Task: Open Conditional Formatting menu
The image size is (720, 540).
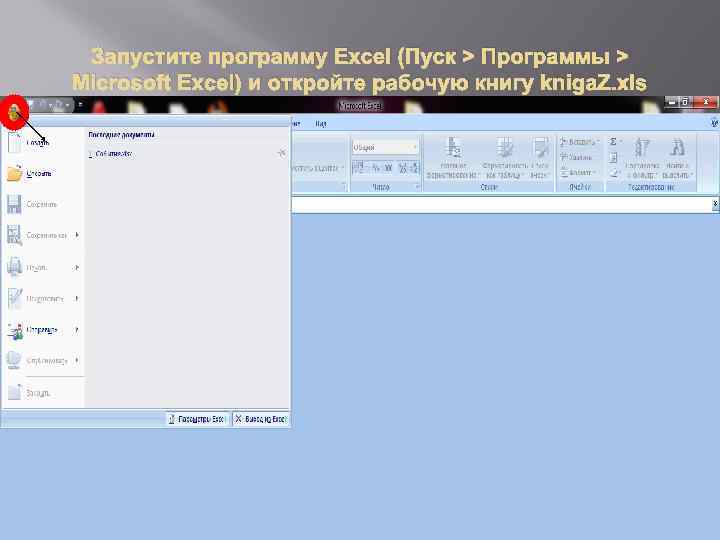Action: [x=453, y=158]
